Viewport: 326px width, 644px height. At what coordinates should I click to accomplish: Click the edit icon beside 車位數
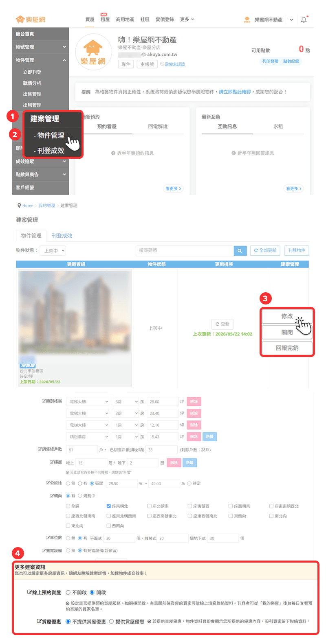pos(48,538)
